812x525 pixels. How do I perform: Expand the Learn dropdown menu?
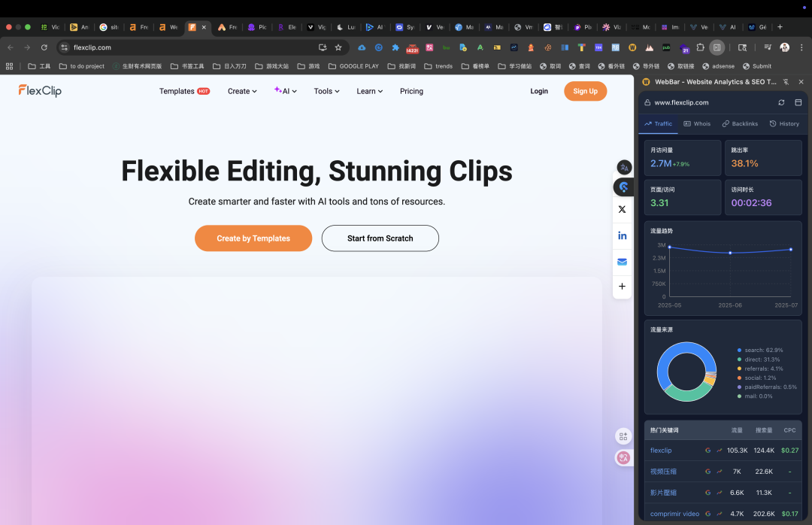coord(369,91)
